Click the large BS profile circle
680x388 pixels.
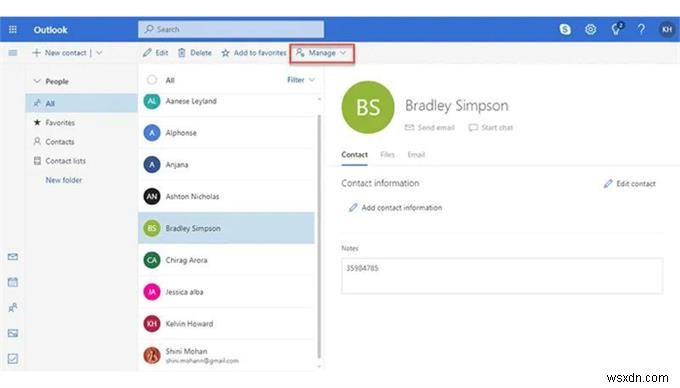pos(368,107)
